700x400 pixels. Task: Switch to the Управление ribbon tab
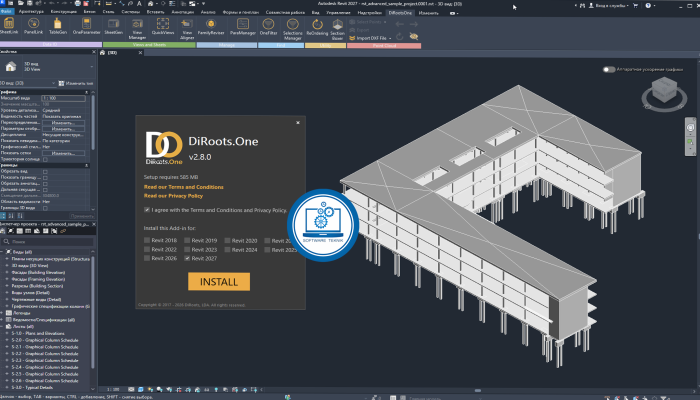[338, 12]
